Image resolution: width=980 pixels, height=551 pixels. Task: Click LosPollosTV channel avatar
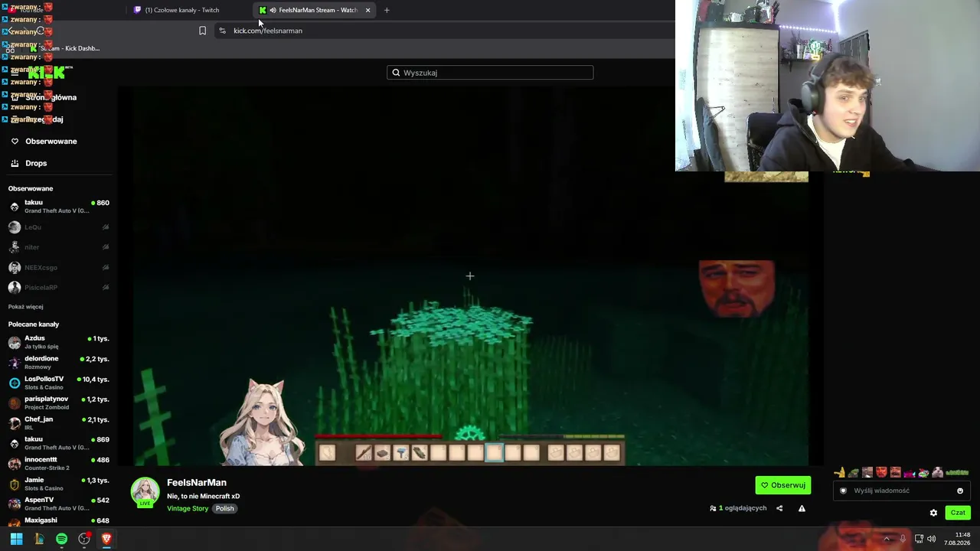(15, 383)
